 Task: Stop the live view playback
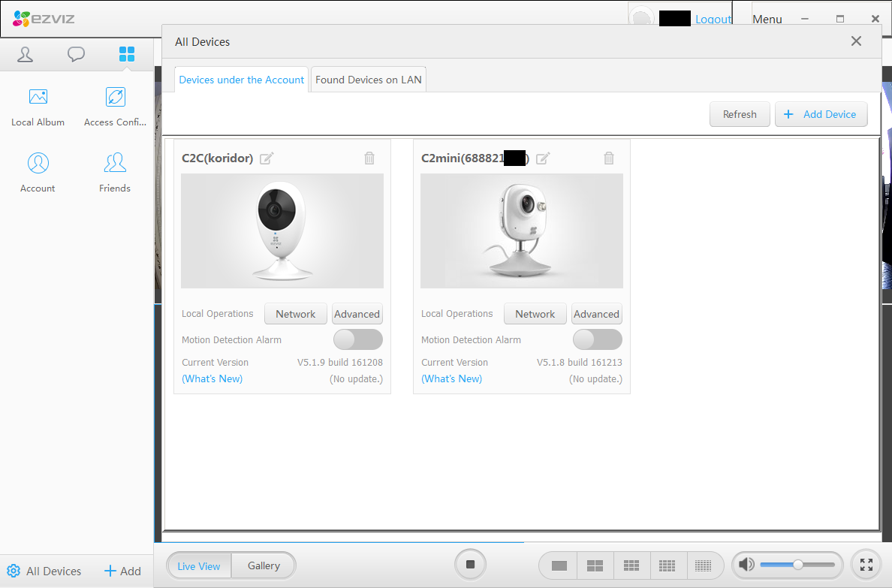coord(471,565)
